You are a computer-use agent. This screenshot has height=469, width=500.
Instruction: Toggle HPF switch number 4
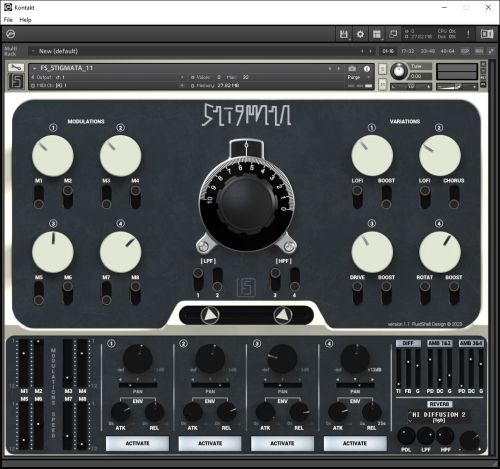coord(294,279)
